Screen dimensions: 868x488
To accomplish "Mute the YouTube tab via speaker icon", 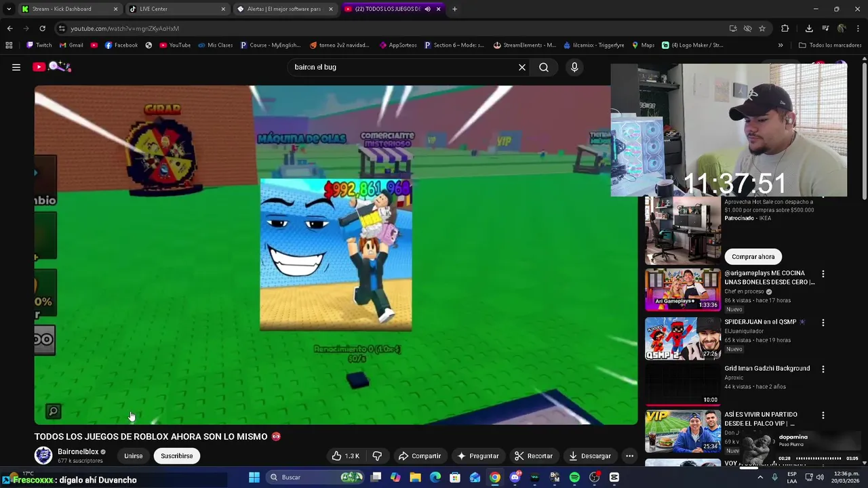I will (427, 9).
